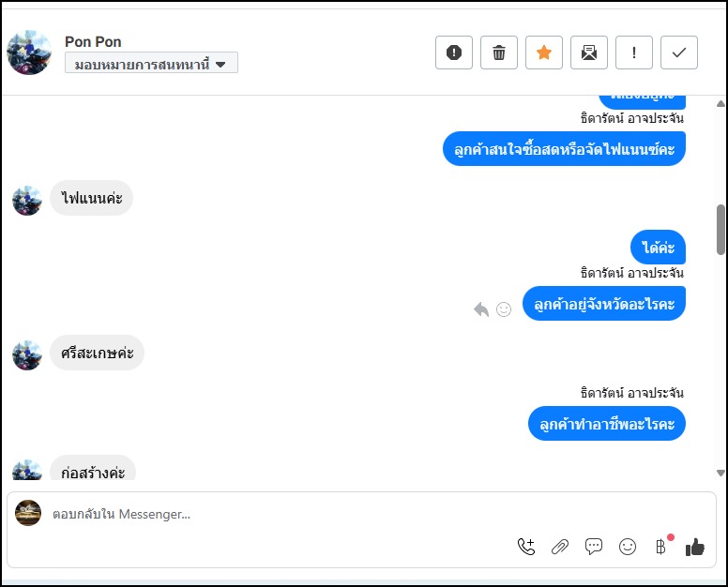Start a call with phone-plus icon

coord(526,547)
